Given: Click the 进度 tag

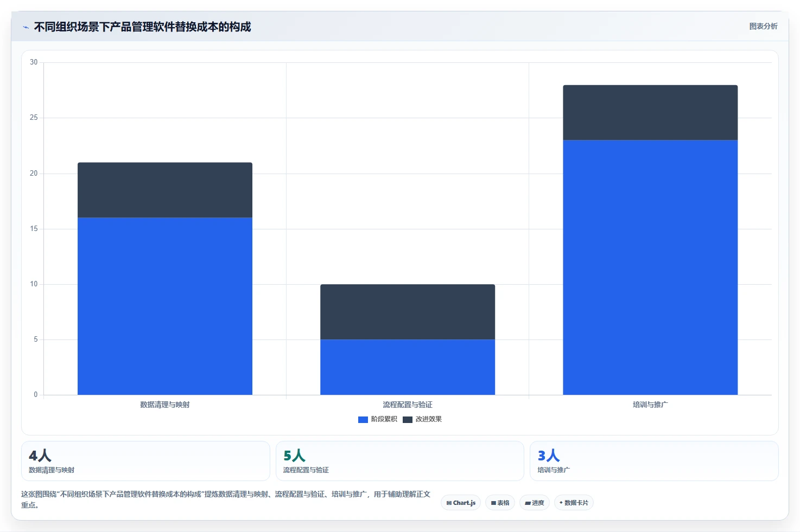Looking at the screenshot, I should tap(535, 503).
